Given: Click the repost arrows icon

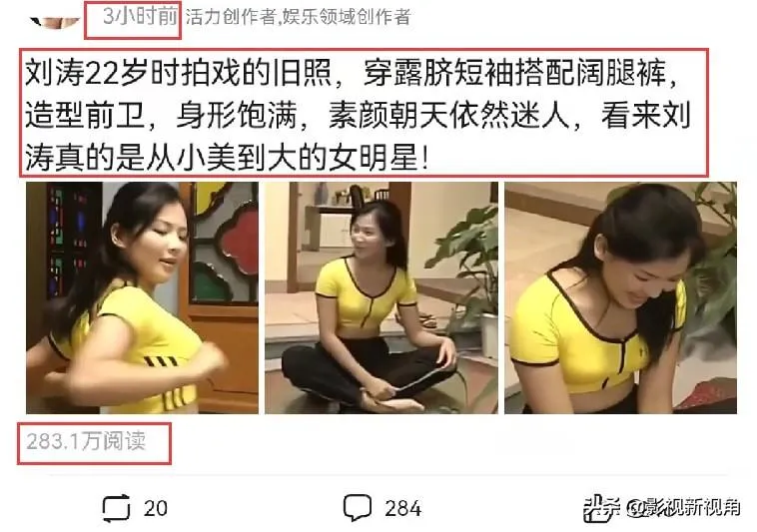Looking at the screenshot, I should tap(117, 508).
